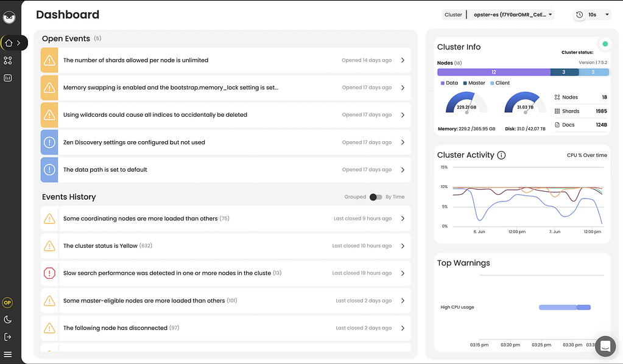Open the hamburger menu at sidebar bottom

point(7,354)
